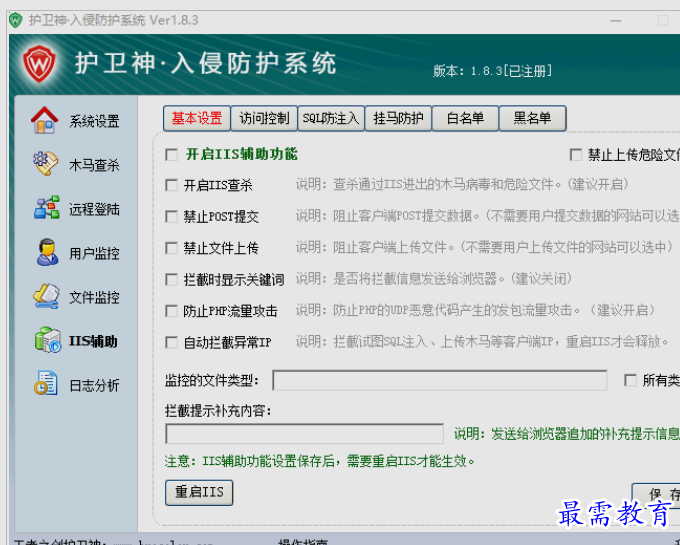Click the 阻止客户端POST提交数据 description
This screenshot has height=545, width=680.
tap(488, 215)
